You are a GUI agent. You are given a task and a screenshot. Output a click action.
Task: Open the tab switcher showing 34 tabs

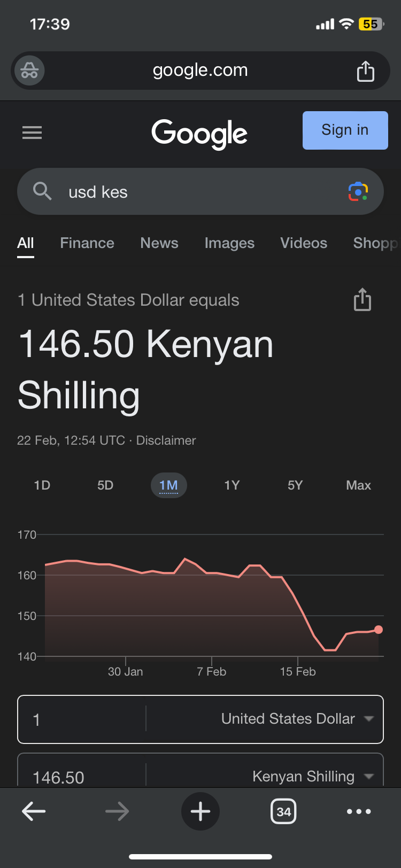(x=283, y=811)
